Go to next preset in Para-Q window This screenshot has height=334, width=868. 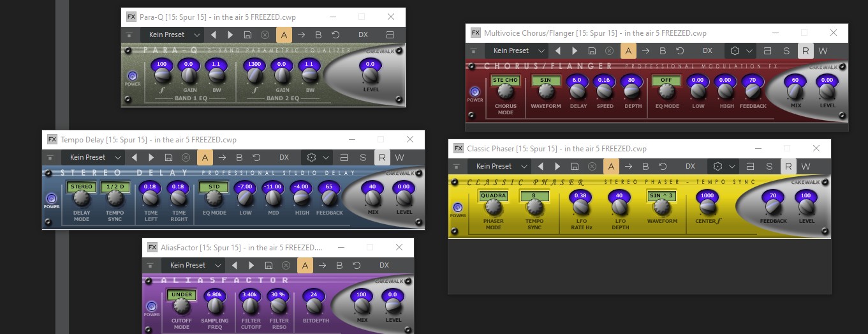pos(230,34)
